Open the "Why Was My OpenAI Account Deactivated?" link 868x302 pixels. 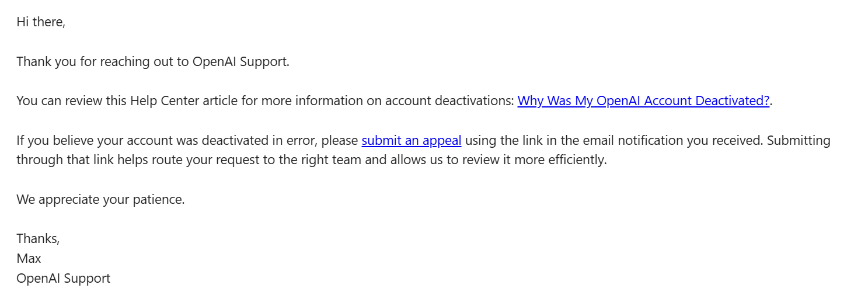tap(643, 100)
